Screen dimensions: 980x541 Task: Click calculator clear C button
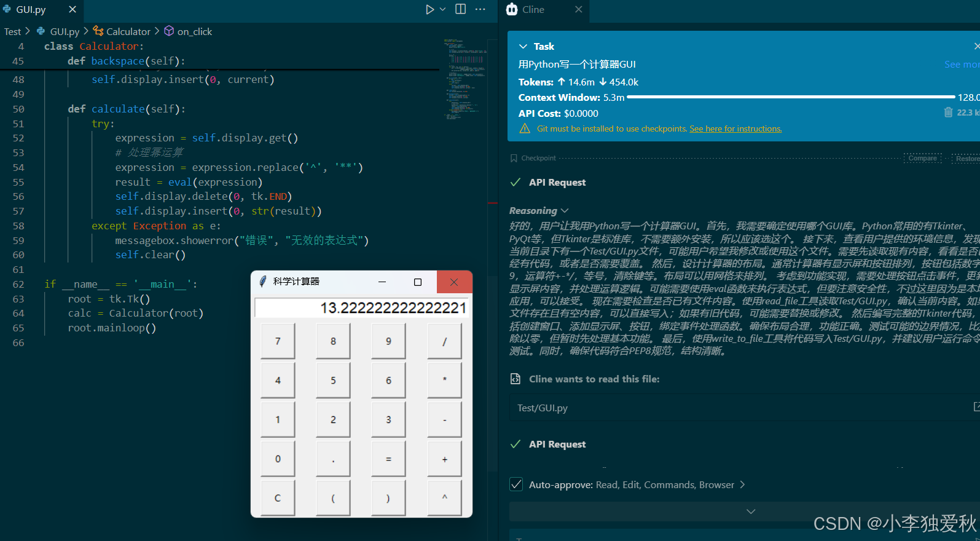pyautogui.click(x=278, y=499)
